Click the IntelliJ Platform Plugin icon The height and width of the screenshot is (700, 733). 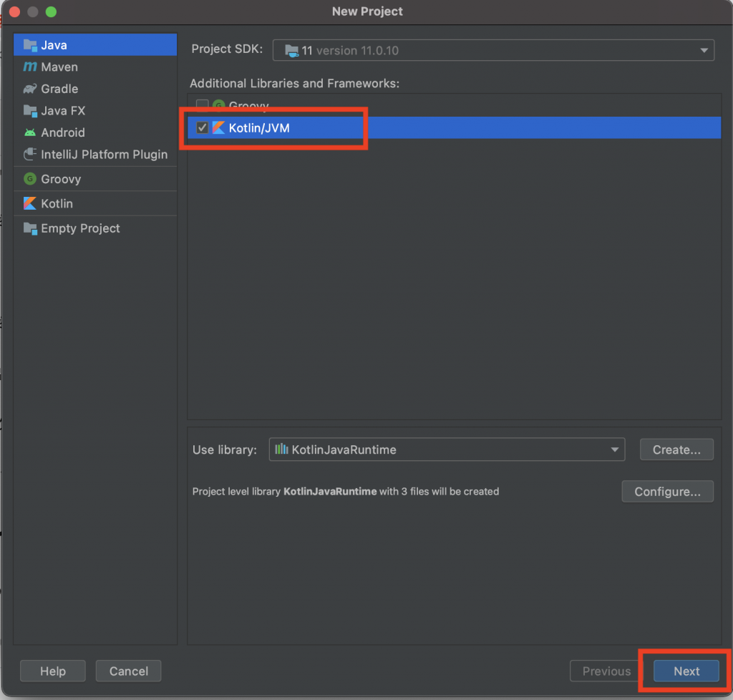[30, 154]
